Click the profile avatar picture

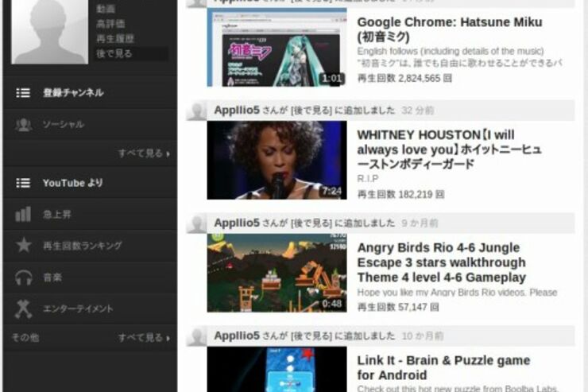[49, 32]
